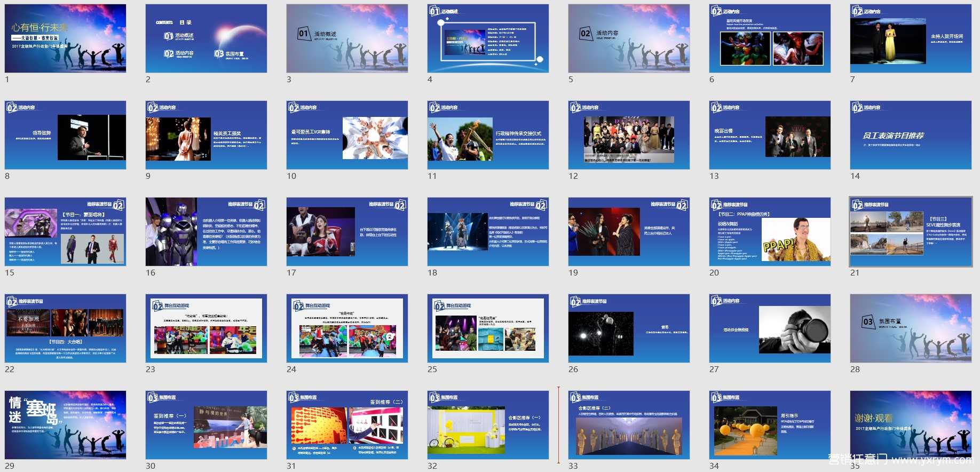Select slide 29 情迷塞班岛 thumbnail
Screen dimensions: 980x472
point(66,425)
